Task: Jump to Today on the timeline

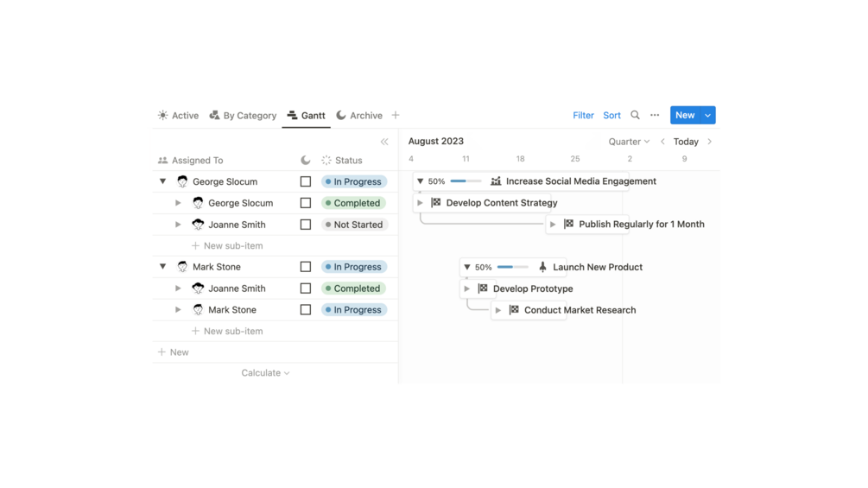Action: click(686, 142)
